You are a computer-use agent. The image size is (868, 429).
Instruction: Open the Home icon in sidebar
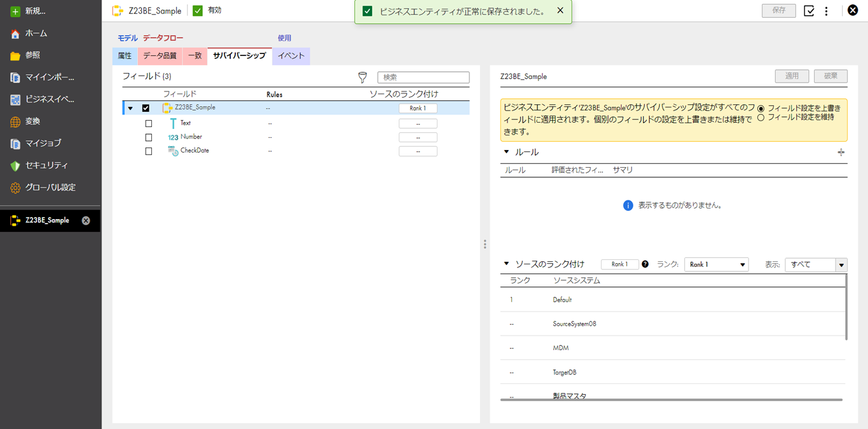15,34
